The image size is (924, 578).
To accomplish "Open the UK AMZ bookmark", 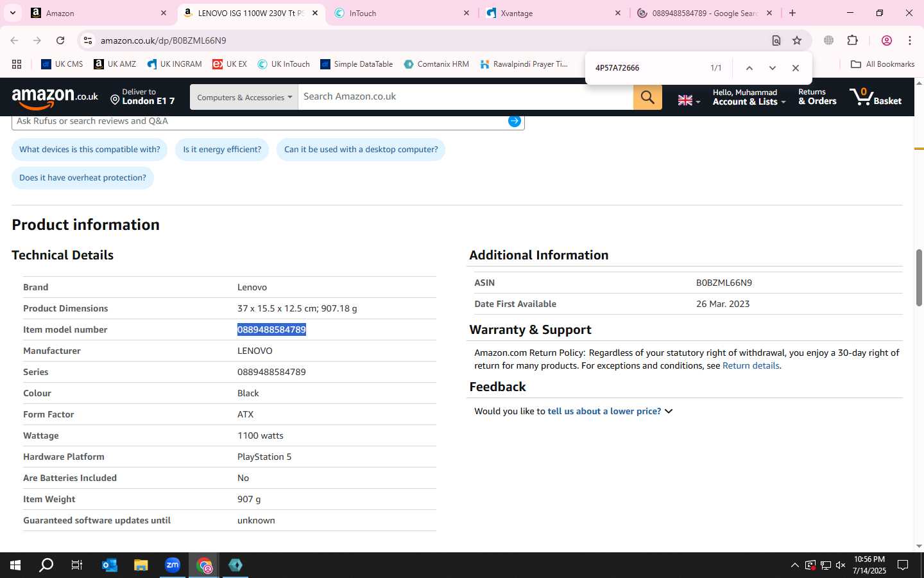I will coord(115,64).
